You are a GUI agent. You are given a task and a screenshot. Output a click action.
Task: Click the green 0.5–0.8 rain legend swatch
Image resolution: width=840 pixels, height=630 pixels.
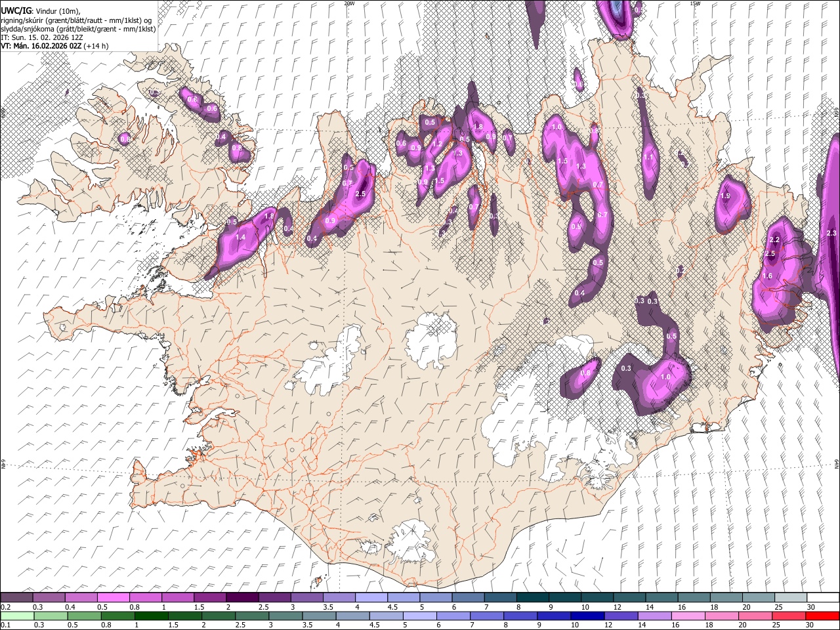[x=85, y=616]
